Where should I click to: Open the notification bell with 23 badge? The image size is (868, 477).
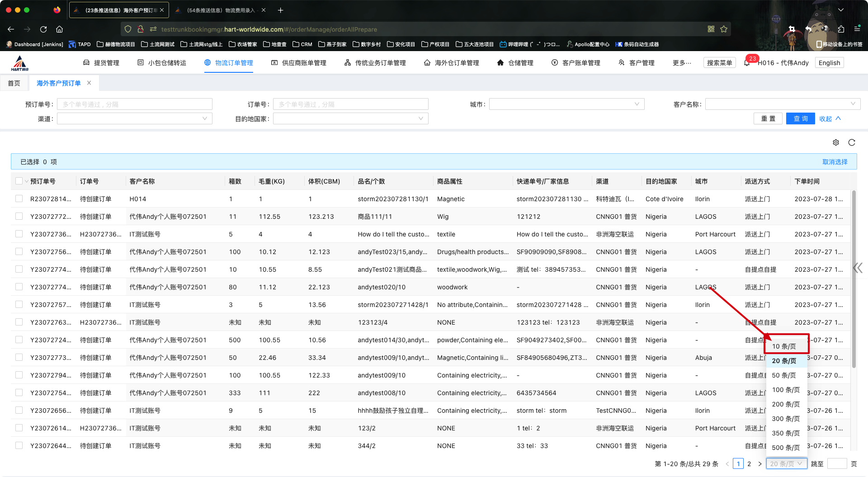point(747,63)
